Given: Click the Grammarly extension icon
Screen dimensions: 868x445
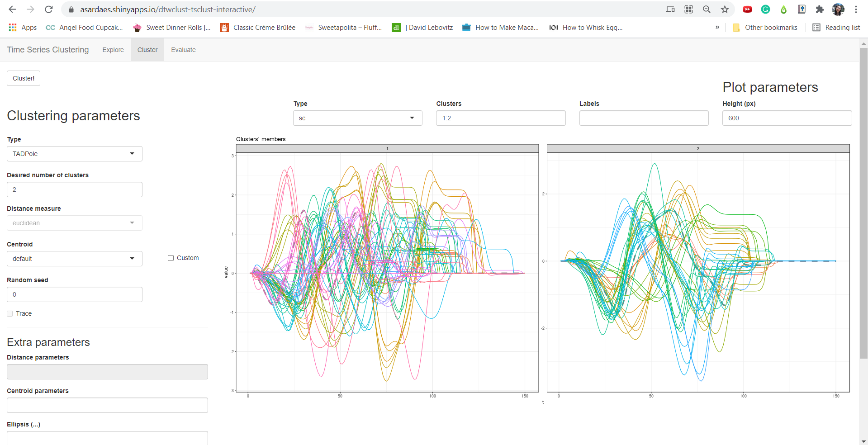Looking at the screenshot, I should tap(765, 9).
